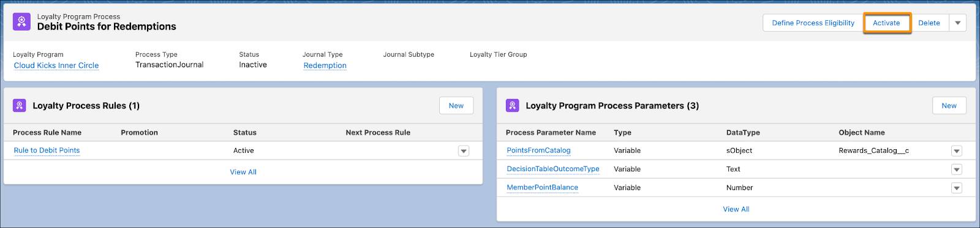The image size is (980, 228).
Task: Click the Loyalty Program Process header icon
Action: pos(21,23)
